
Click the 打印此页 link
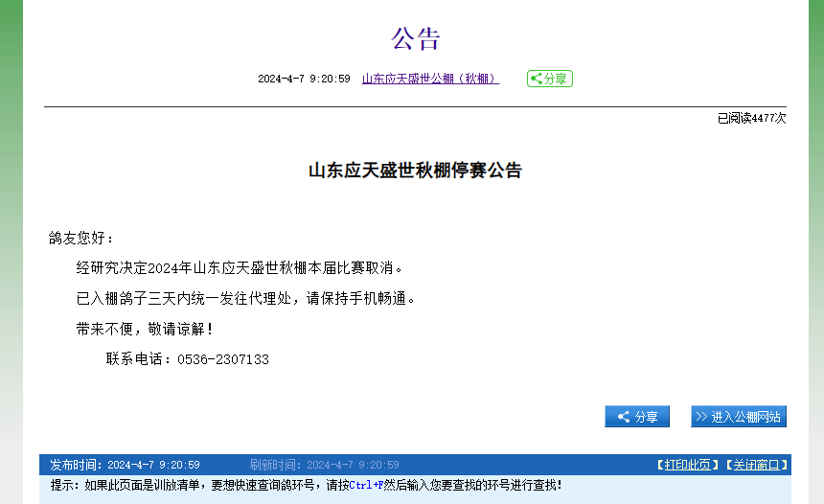click(x=687, y=465)
